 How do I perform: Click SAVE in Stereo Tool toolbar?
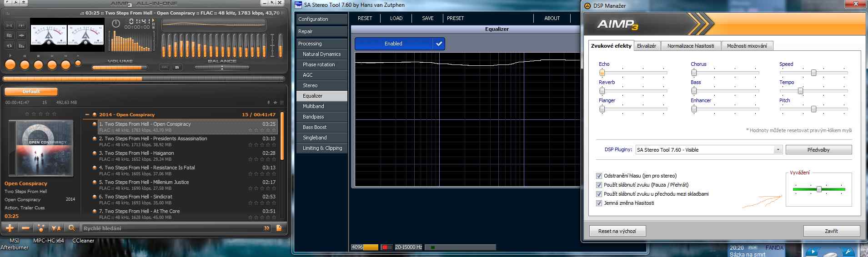[427, 18]
